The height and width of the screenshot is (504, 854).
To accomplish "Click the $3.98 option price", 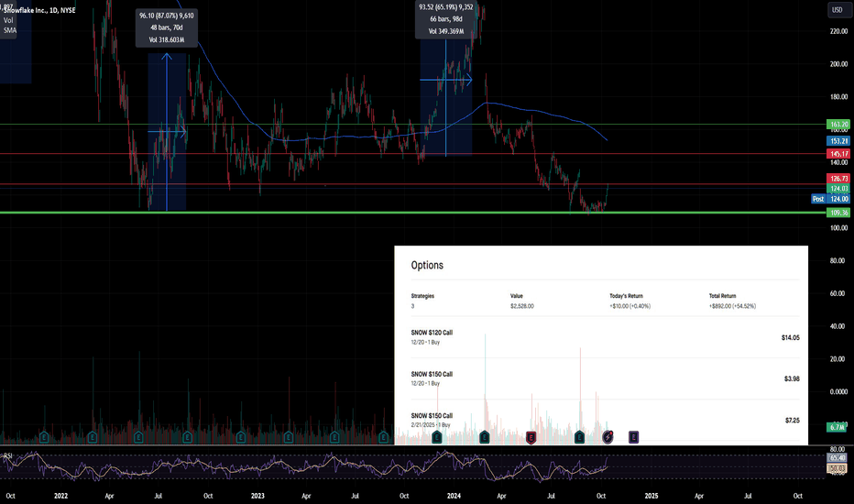I will tap(792, 378).
